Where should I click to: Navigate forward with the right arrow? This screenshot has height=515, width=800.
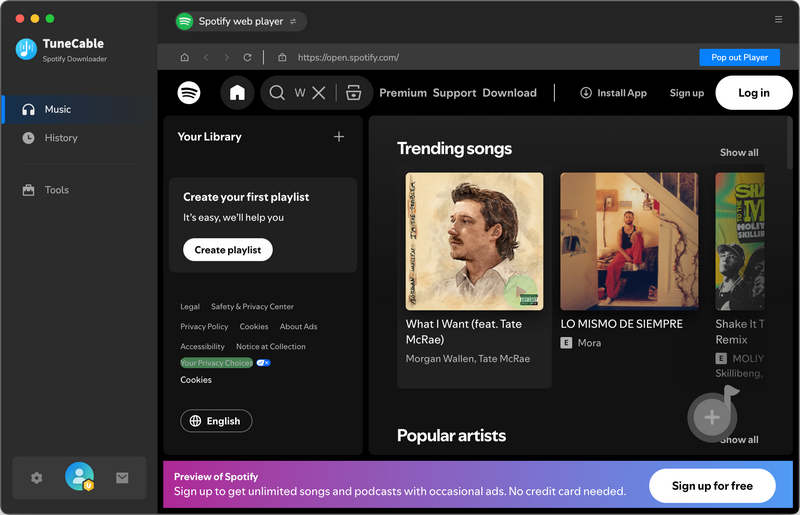click(227, 58)
